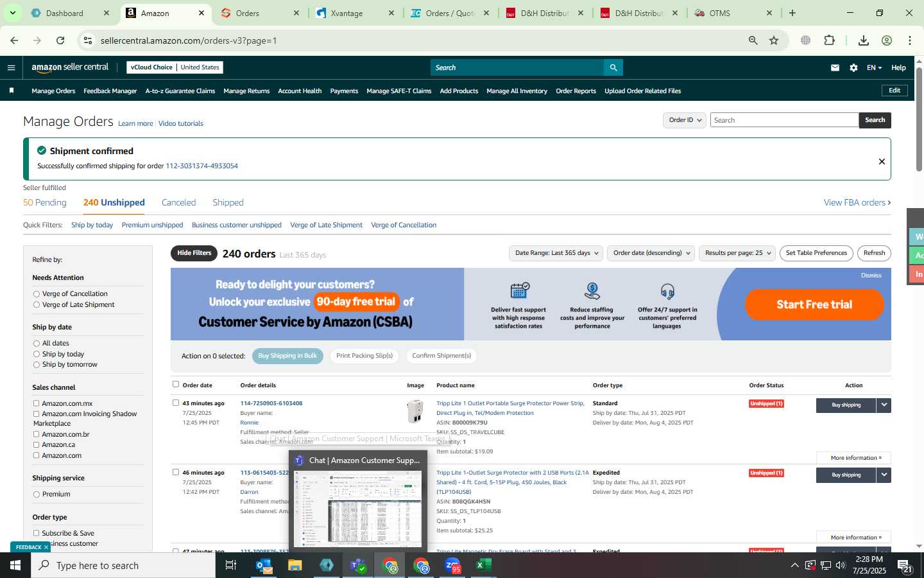Open the messages envelope icon
924x578 pixels.
pos(835,67)
